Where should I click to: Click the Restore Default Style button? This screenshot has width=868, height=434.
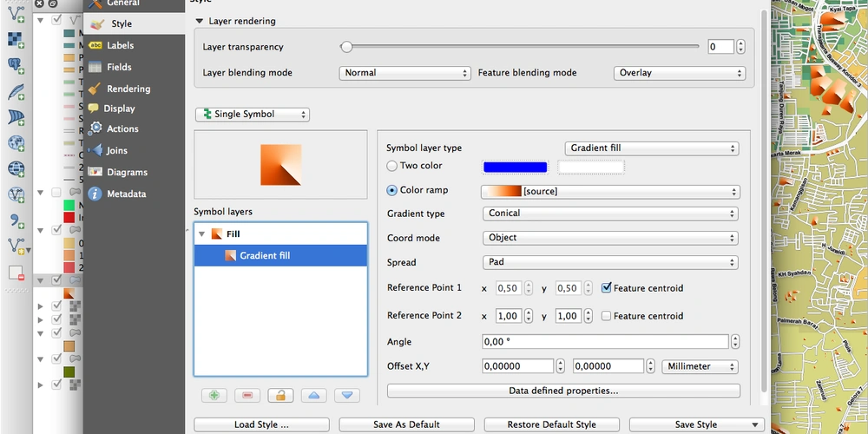pyautogui.click(x=552, y=424)
